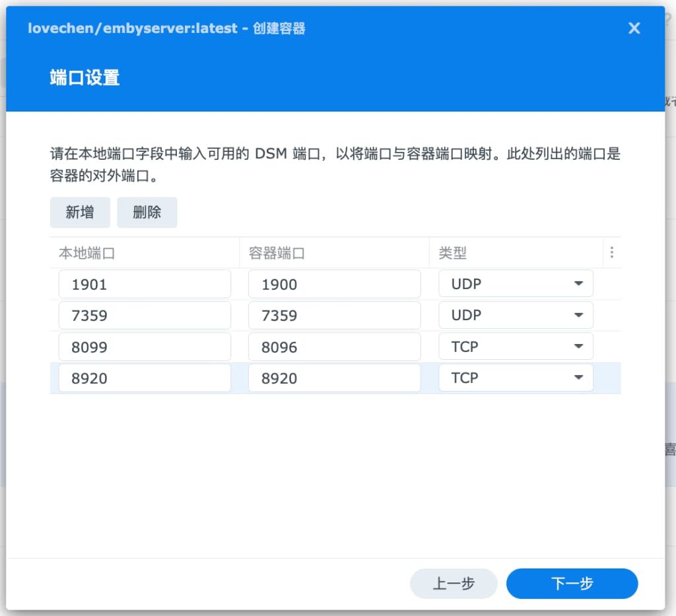676x616 pixels.
Task: Click 下一步 to continue setup
Action: pos(572,584)
